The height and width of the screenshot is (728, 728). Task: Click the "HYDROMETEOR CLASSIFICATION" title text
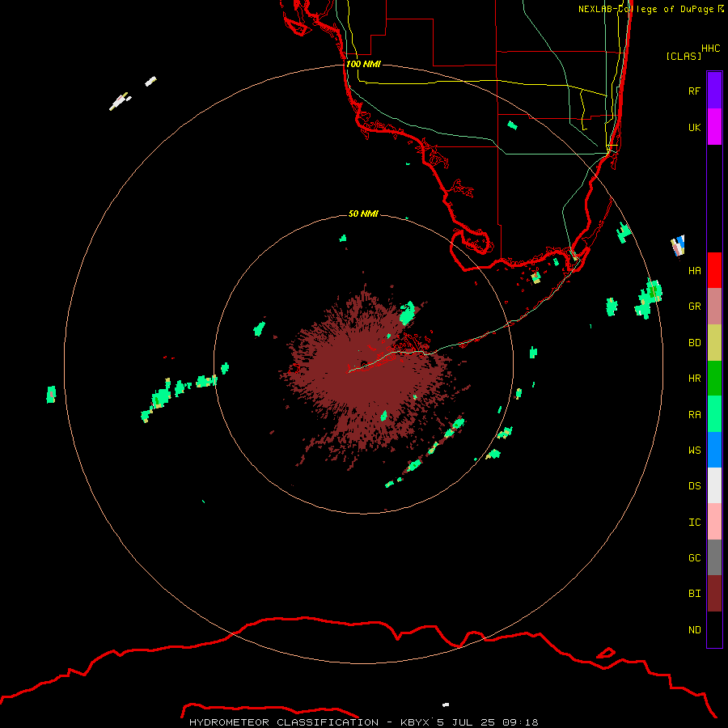pyautogui.click(x=284, y=722)
